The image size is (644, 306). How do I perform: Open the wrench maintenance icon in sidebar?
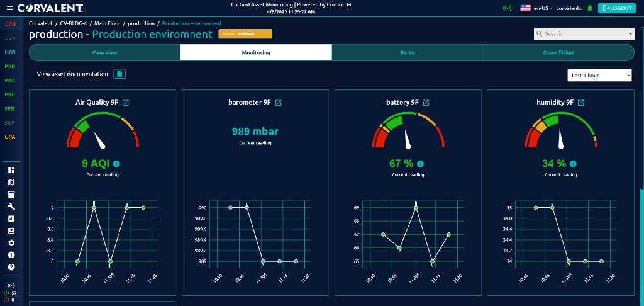[x=11, y=207]
